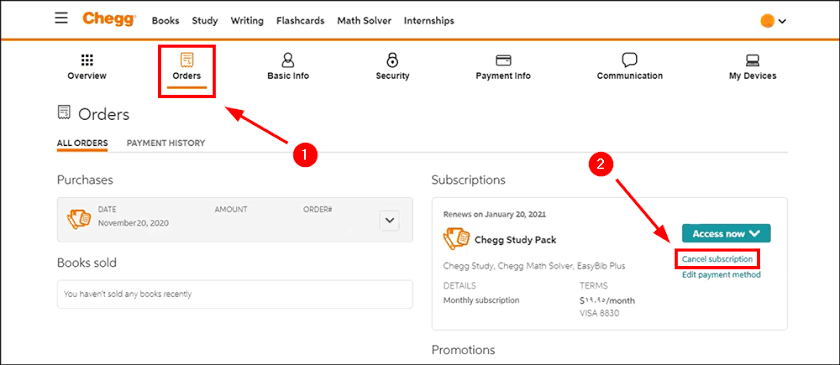
Task: Open the Writing menu
Action: (x=247, y=21)
